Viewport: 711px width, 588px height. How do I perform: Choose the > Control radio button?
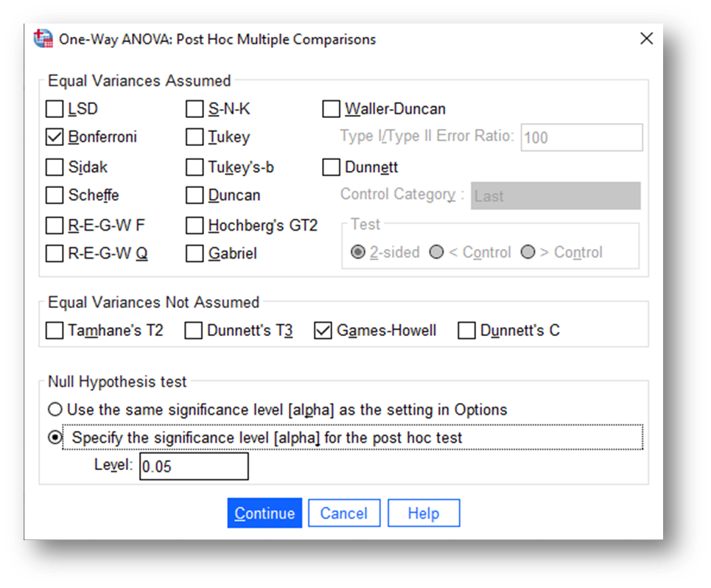[528, 252]
